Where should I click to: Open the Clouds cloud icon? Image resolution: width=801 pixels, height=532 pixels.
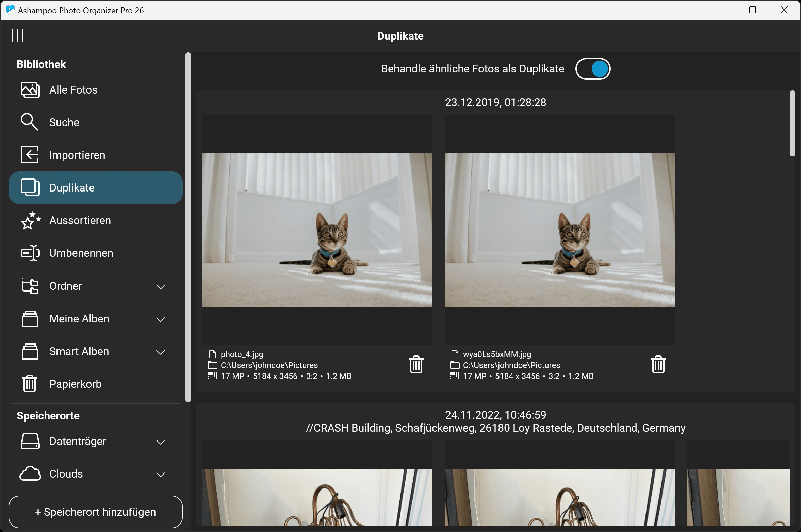[30, 473]
